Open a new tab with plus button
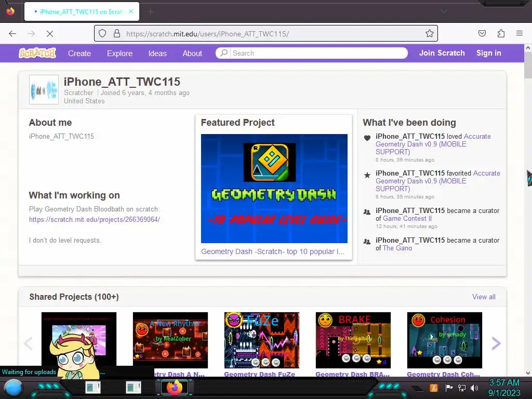532x399 pixels. [x=150, y=12]
